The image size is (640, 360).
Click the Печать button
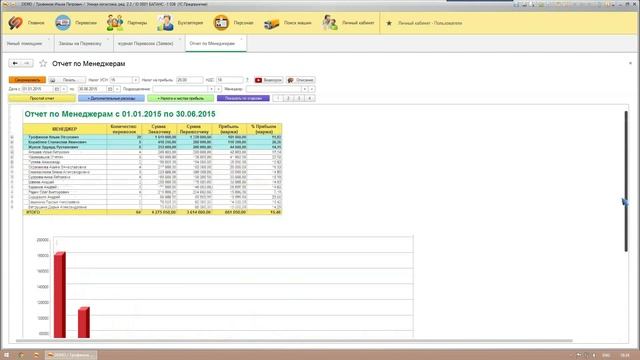[x=67, y=80]
